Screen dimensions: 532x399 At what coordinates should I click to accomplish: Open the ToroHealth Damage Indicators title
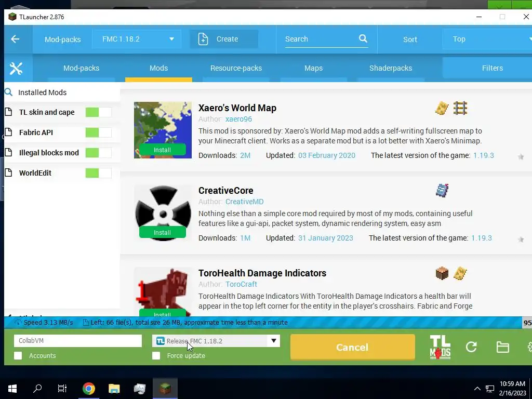(262, 273)
